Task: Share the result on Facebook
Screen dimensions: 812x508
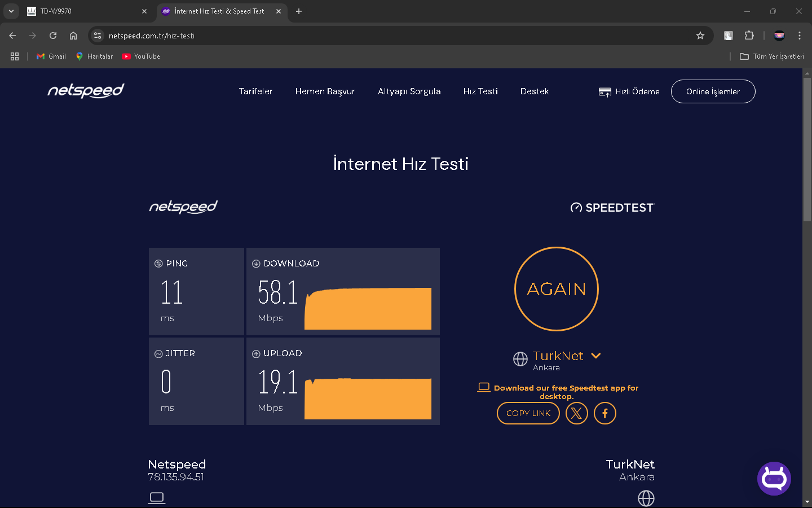Action: [x=605, y=413]
